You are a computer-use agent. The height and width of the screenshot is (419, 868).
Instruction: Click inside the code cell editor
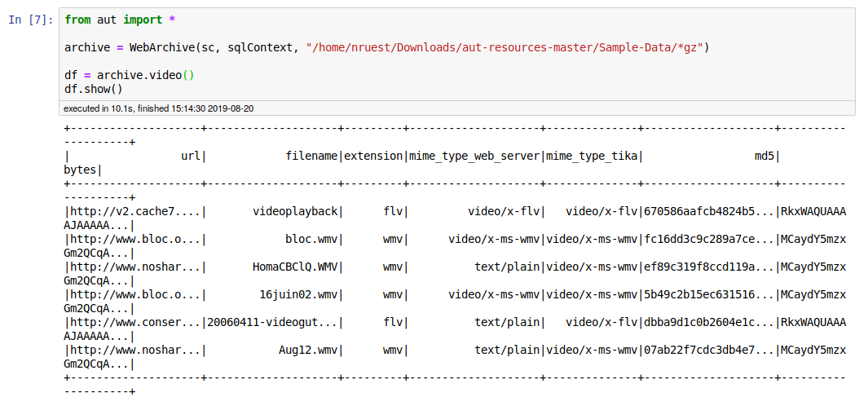click(457, 55)
